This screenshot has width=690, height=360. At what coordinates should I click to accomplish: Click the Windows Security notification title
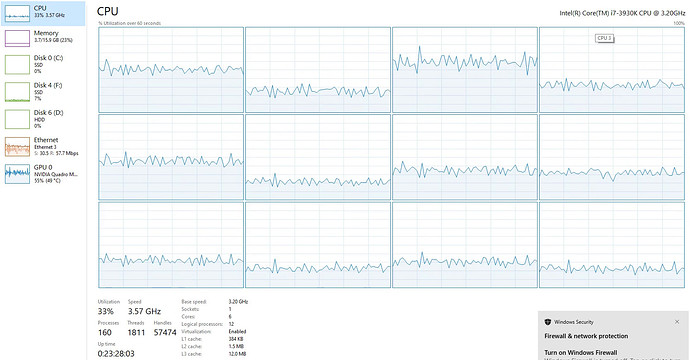(x=574, y=322)
